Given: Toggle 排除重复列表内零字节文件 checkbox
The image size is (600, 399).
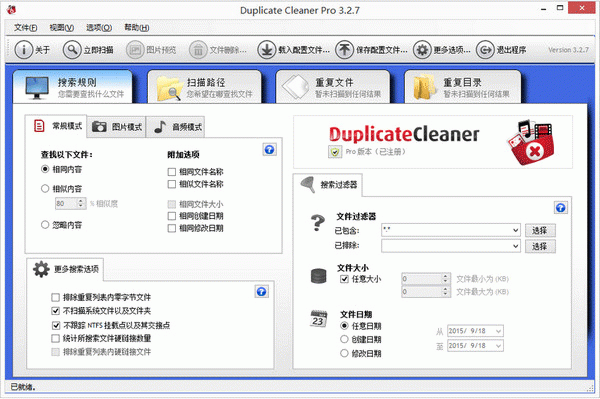Looking at the screenshot, I should pyautogui.click(x=55, y=297).
